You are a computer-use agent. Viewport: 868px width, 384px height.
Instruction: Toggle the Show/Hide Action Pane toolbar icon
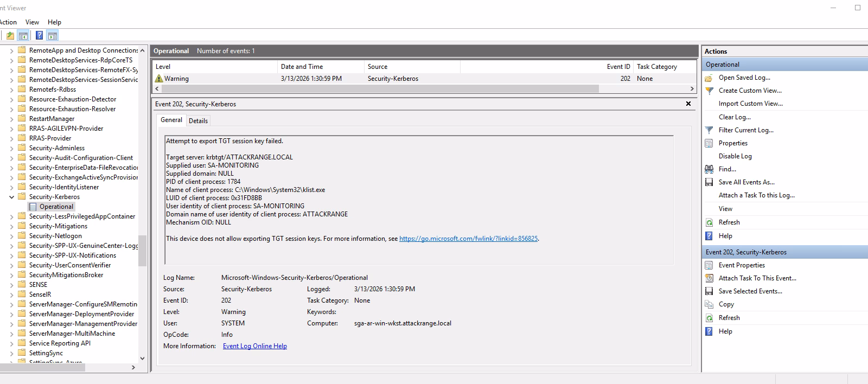[x=52, y=36]
